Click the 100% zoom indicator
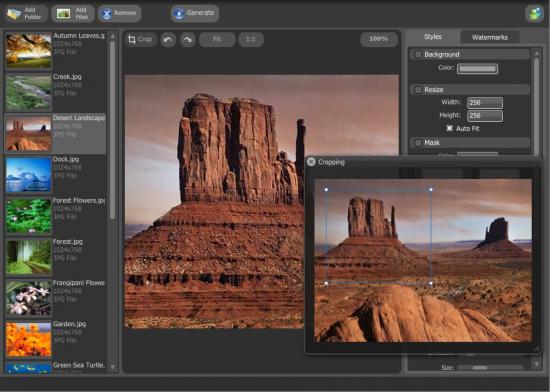550x392 pixels. (379, 39)
